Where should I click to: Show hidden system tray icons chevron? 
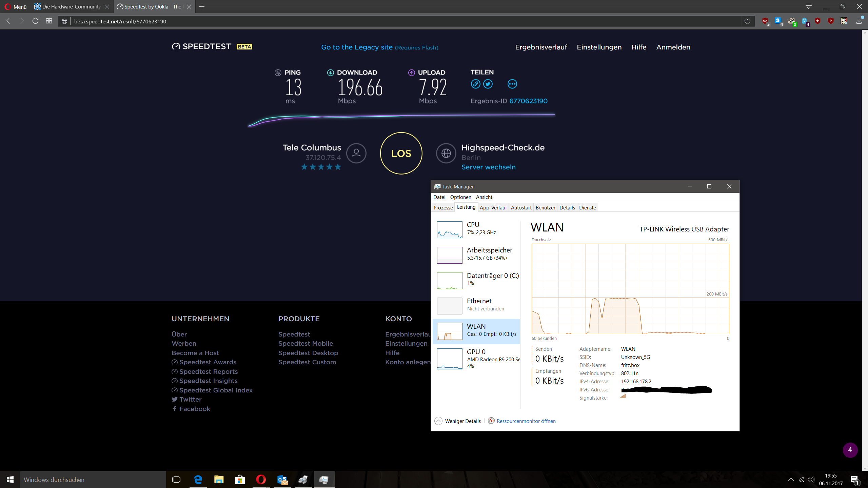[791, 480]
